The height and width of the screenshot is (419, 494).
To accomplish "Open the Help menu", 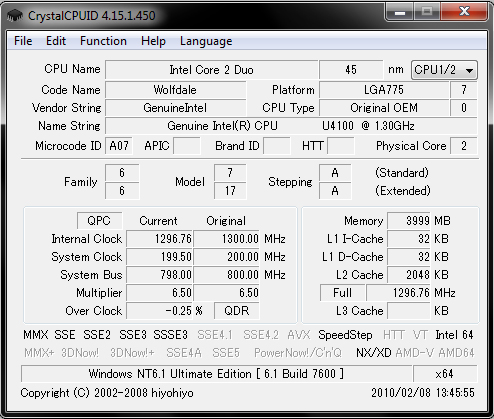I will (153, 41).
